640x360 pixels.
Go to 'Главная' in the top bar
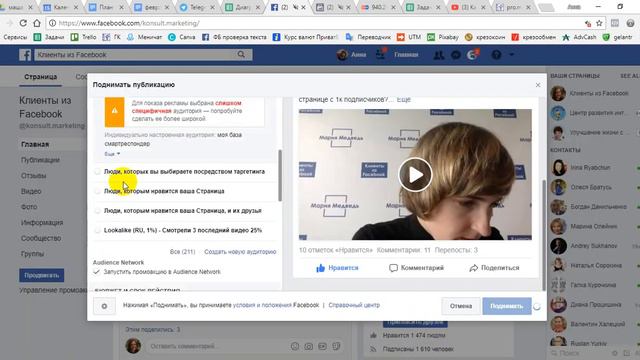tap(406, 55)
